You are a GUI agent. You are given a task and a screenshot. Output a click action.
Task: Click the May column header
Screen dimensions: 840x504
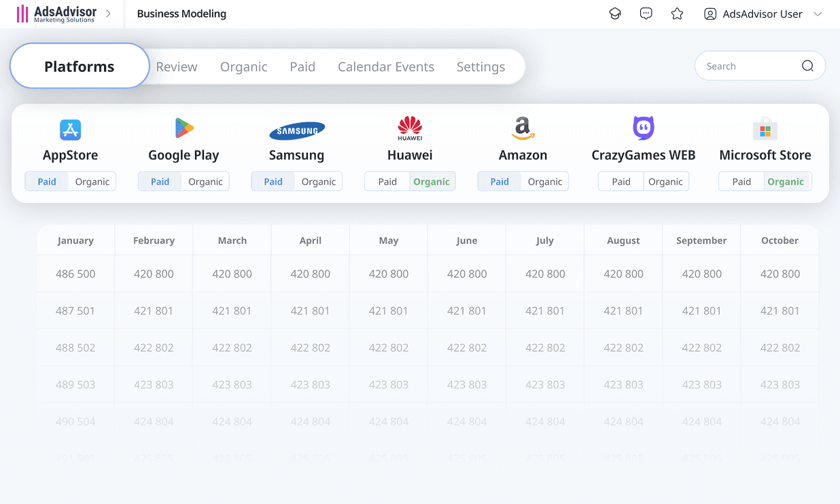click(389, 240)
